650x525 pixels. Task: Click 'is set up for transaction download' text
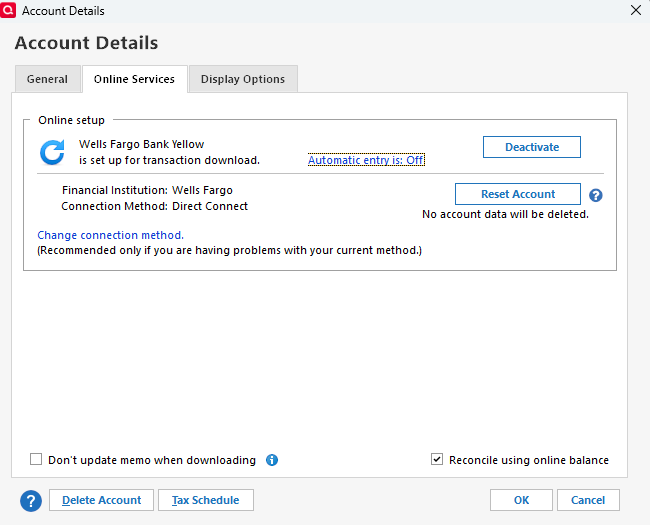tap(169, 160)
